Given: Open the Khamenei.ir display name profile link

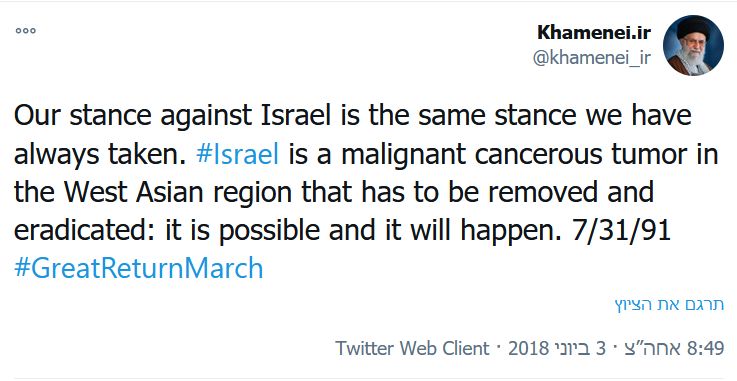Looking at the screenshot, I should (594, 32).
